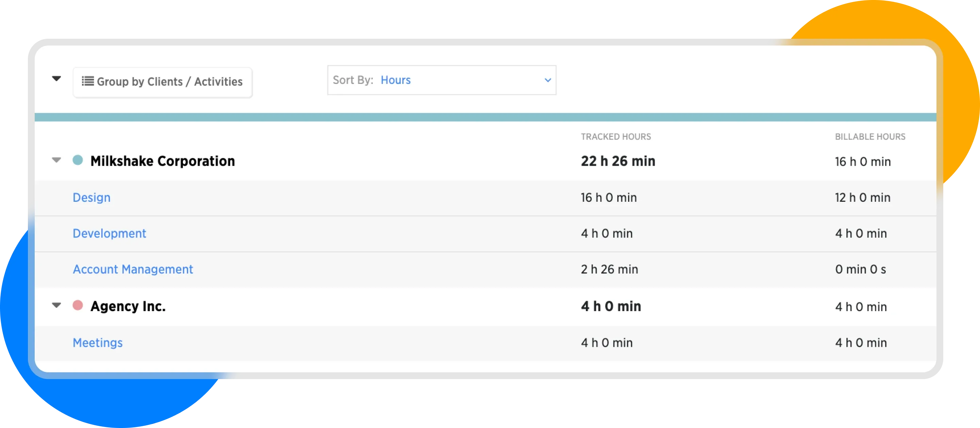Click the Tracked Hours column header
This screenshot has width=980, height=428.
pos(615,137)
